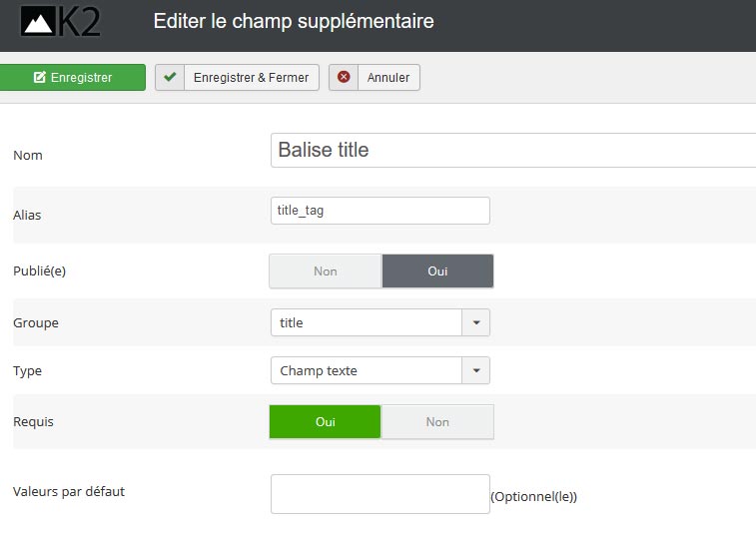Viewport: 756px width, 537px height.
Task: Click the Editer le champ supplémentaire heading
Action: [x=294, y=22]
